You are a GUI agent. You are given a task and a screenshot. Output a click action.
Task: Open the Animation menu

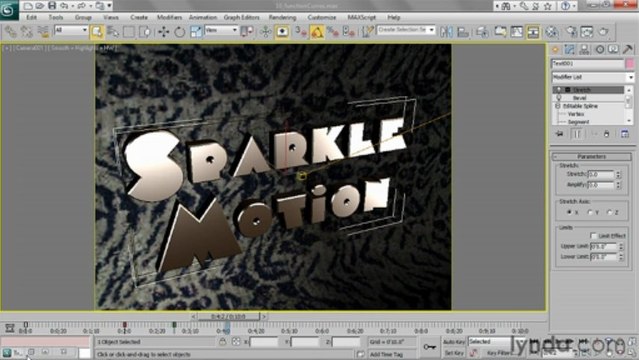click(203, 18)
